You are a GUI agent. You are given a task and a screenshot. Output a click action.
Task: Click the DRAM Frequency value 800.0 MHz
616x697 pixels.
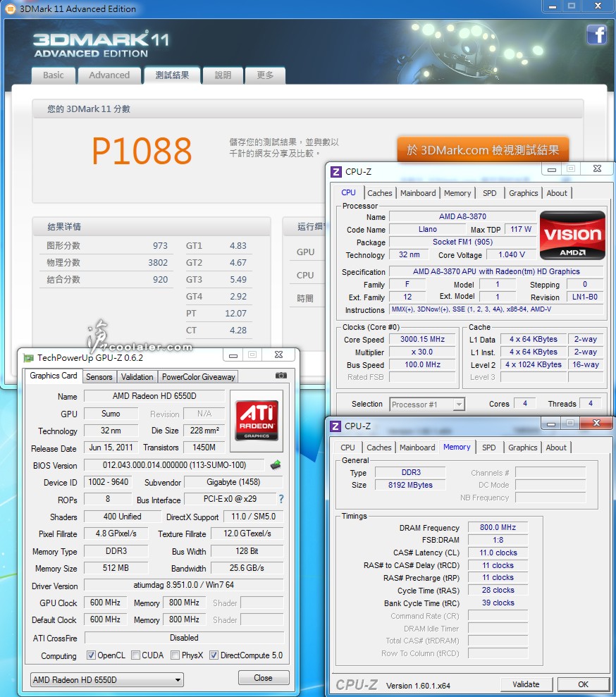(498, 528)
